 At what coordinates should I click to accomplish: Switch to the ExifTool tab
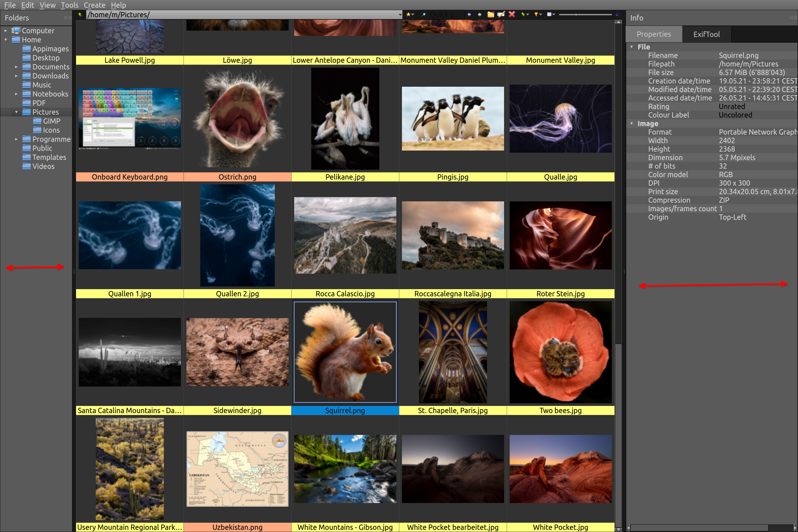click(x=706, y=34)
